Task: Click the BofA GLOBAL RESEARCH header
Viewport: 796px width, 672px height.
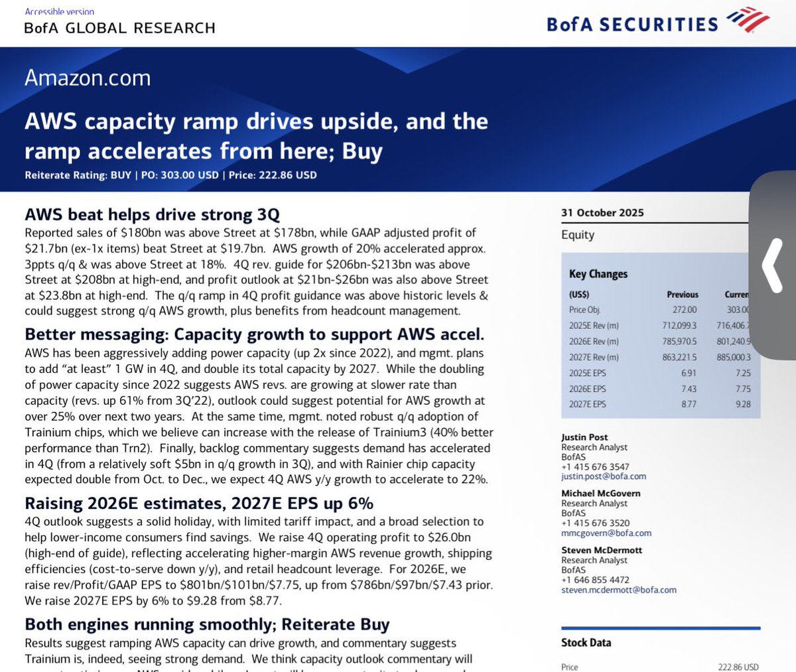Action: pos(120,28)
